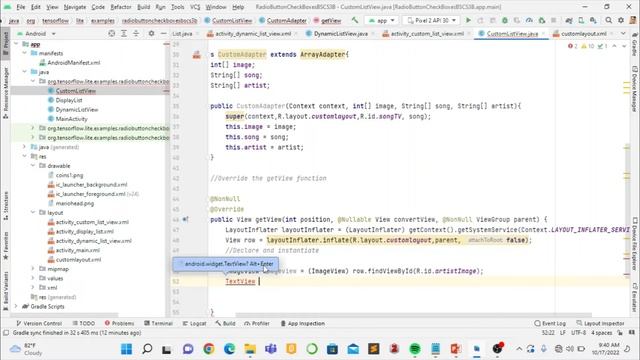Image resolution: width=640 pixels, height=360 pixels.
Task: Open Spotify from the taskbar
Action: pos(415,349)
